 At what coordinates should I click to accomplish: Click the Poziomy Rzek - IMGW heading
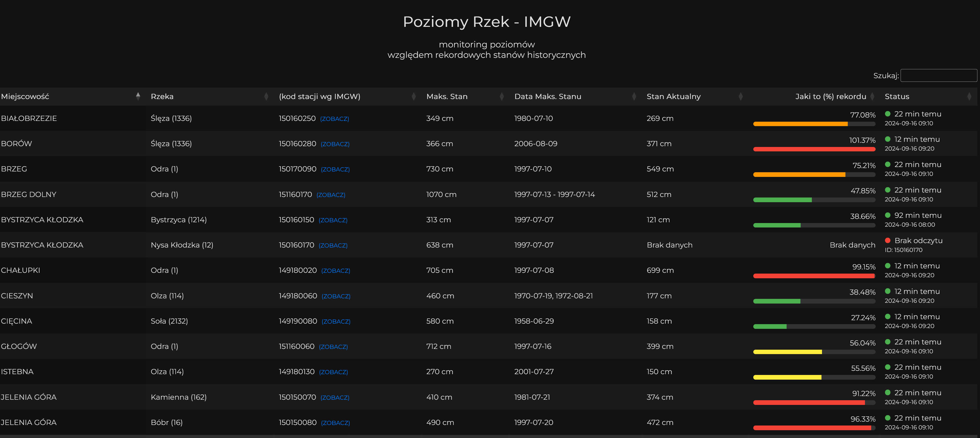point(486,22)
